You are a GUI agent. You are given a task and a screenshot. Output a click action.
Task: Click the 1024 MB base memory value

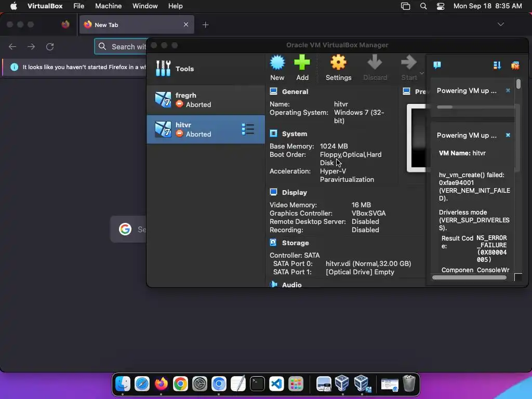pyautogui.click(x=334, y=146)
